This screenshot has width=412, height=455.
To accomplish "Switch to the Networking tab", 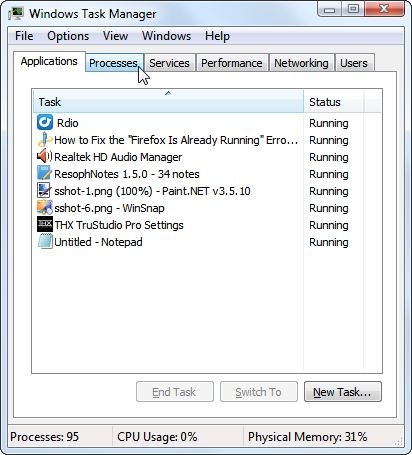I will 301,63.
